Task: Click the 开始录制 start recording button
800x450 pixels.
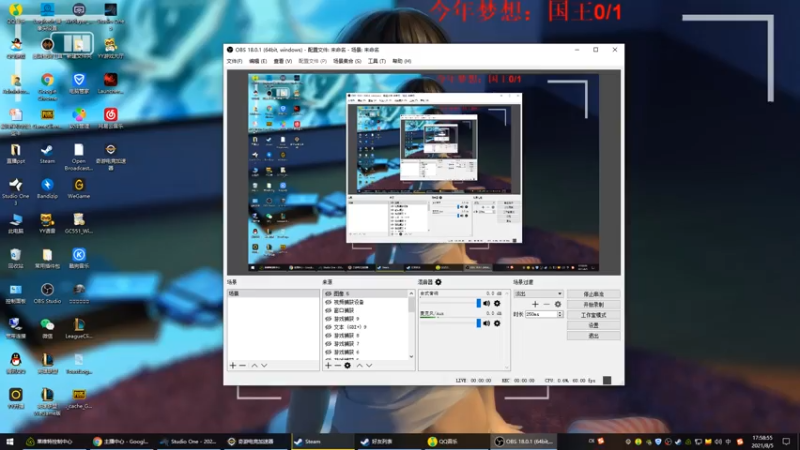Action: [x=593, y=305]
